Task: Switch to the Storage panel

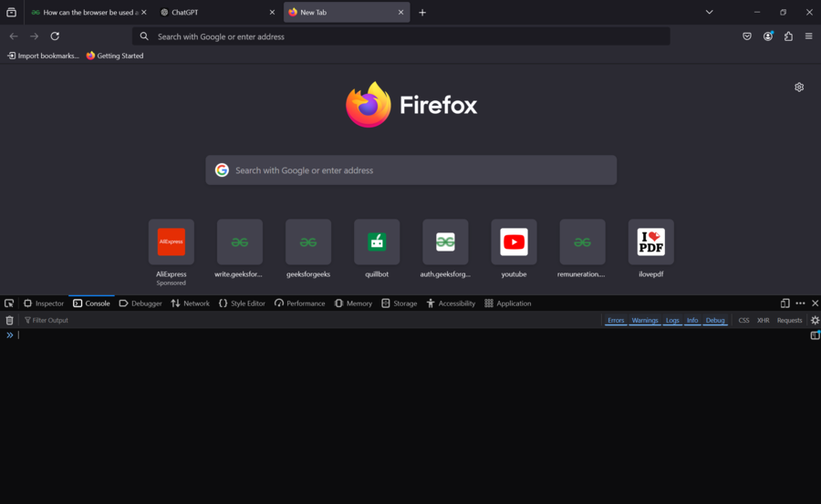Action: 400,303
